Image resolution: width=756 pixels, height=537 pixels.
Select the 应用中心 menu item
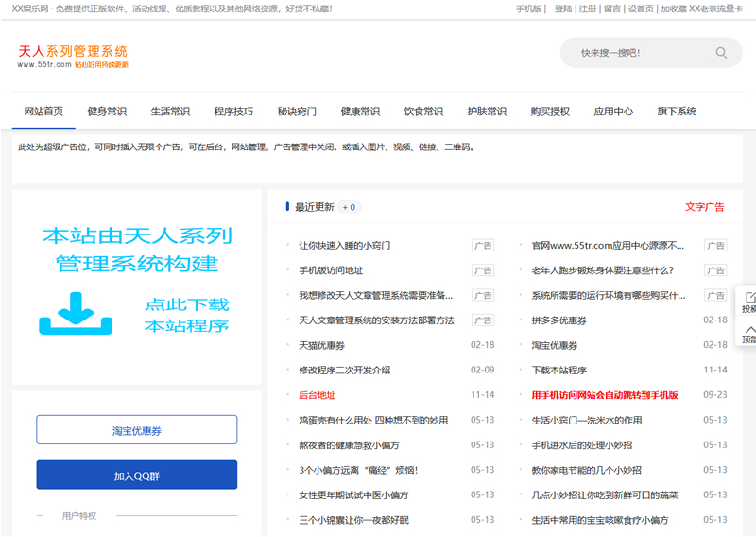(613, 112)
